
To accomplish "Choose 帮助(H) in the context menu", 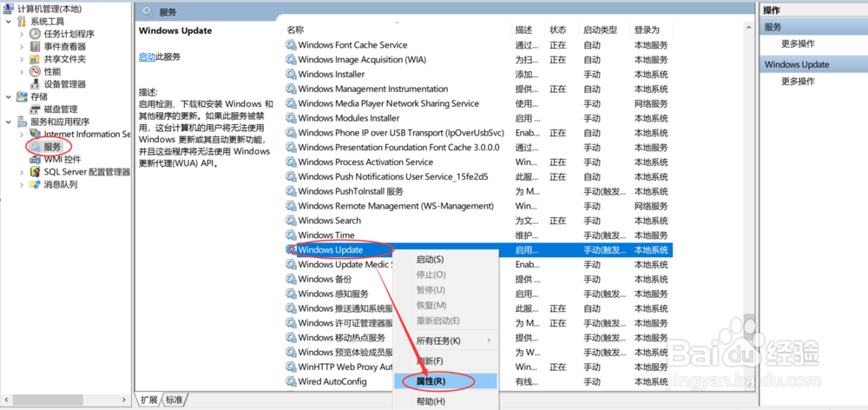I will [445, 401].
